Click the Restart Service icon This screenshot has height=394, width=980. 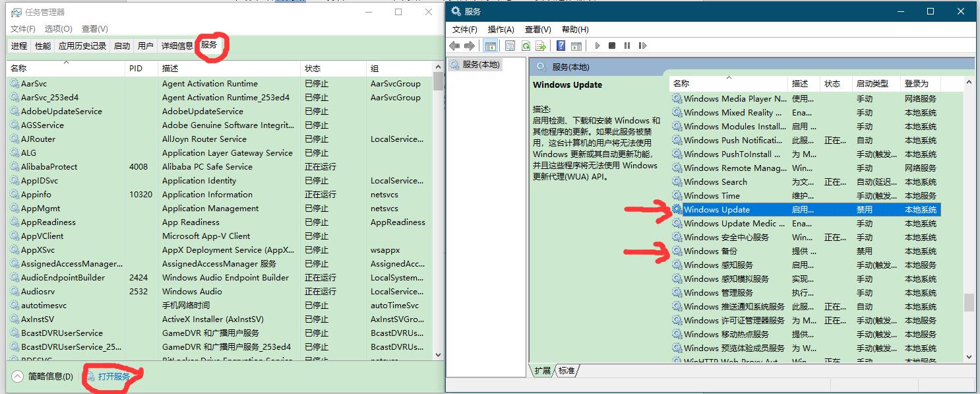[x=642, y=46]
